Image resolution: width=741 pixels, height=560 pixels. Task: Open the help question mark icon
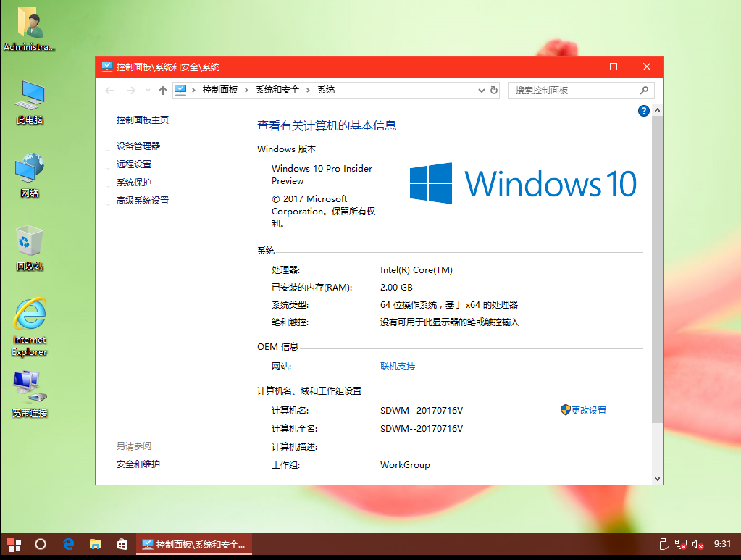point(644,111)
